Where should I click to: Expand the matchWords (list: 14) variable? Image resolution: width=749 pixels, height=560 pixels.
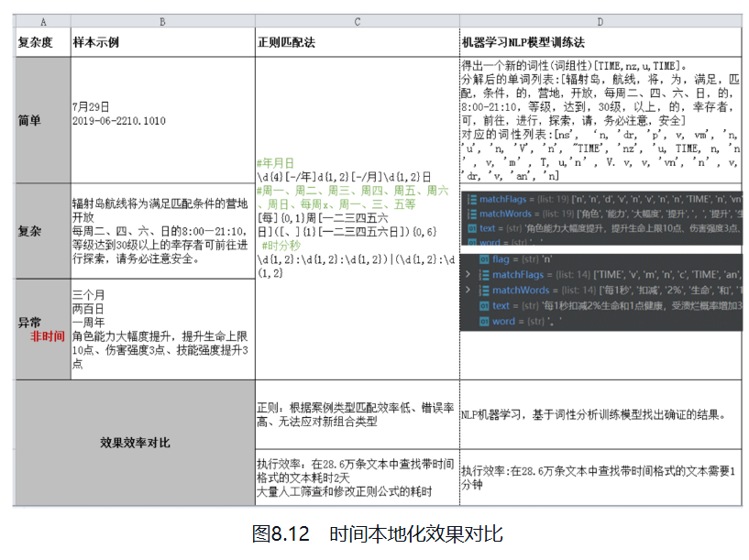pos(467,290)
